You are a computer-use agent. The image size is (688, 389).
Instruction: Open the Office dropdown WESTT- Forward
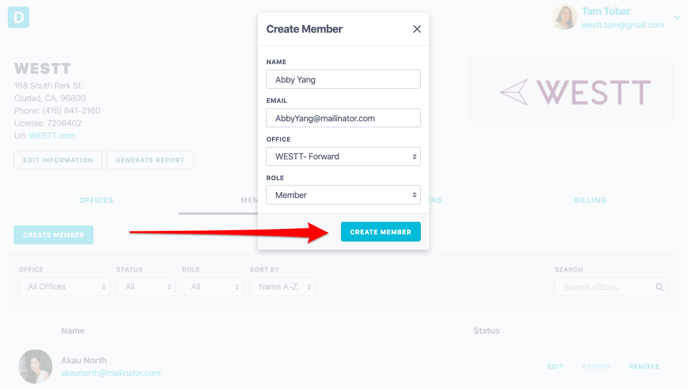point(343,157)
